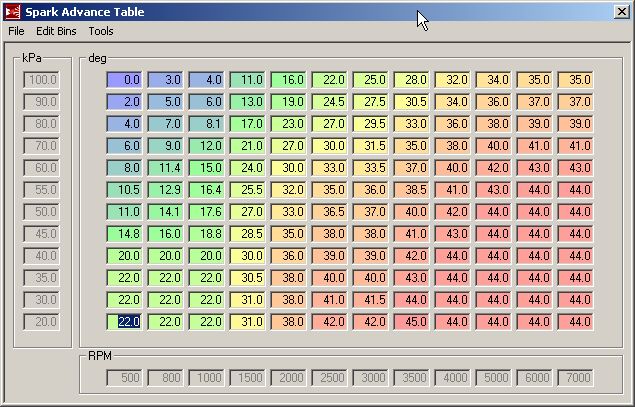This screenshot has height=407, width=635.
Task: Select the 11.4 degree cell
Action: pyautogui.click(x=166, y=167)
